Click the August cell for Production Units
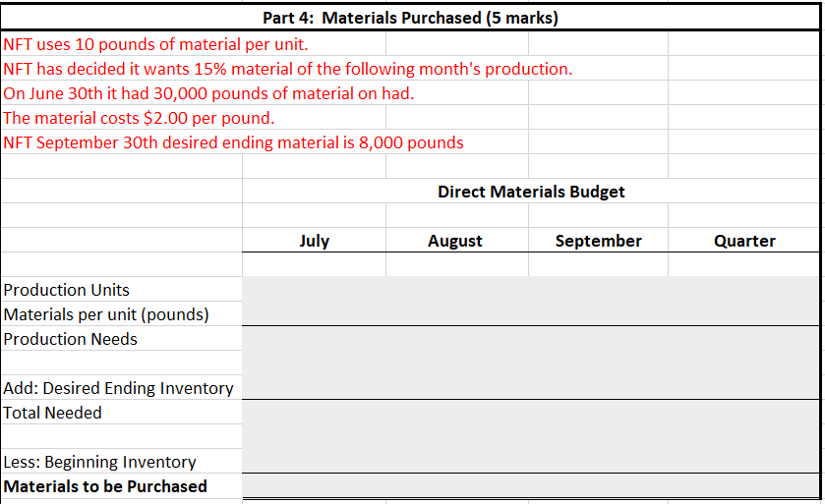 coord(457,289)
